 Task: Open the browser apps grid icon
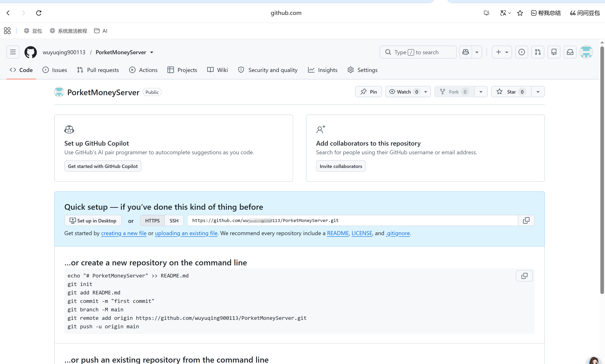pyautogui.click(x=7, y=31)
